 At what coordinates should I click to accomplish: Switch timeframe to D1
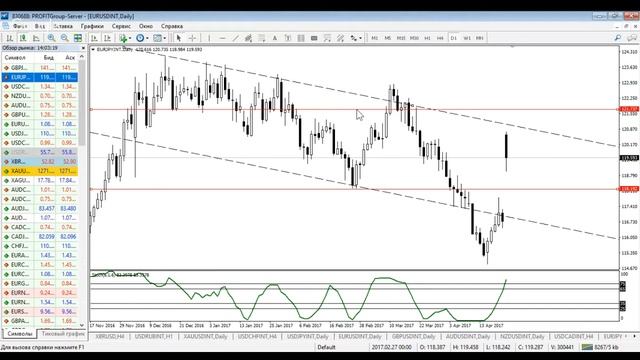point(453,38)
